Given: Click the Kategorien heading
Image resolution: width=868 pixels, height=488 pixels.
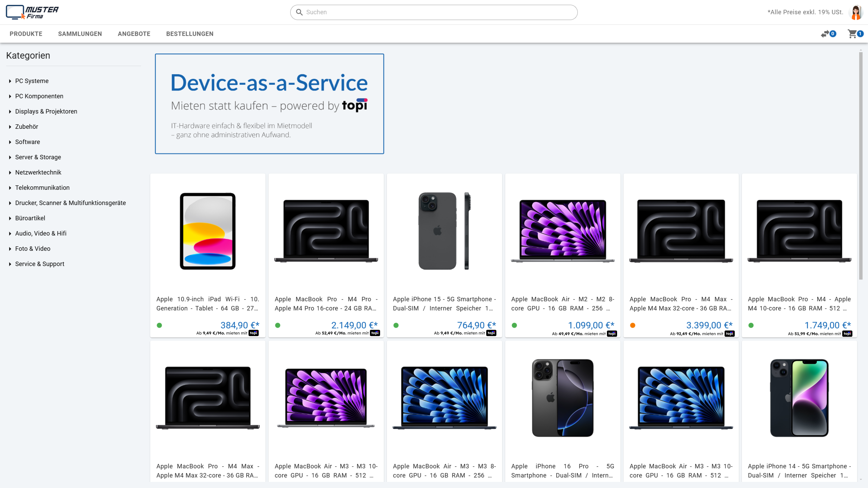Looking at the screenshot, I should (x=28, y=56).
